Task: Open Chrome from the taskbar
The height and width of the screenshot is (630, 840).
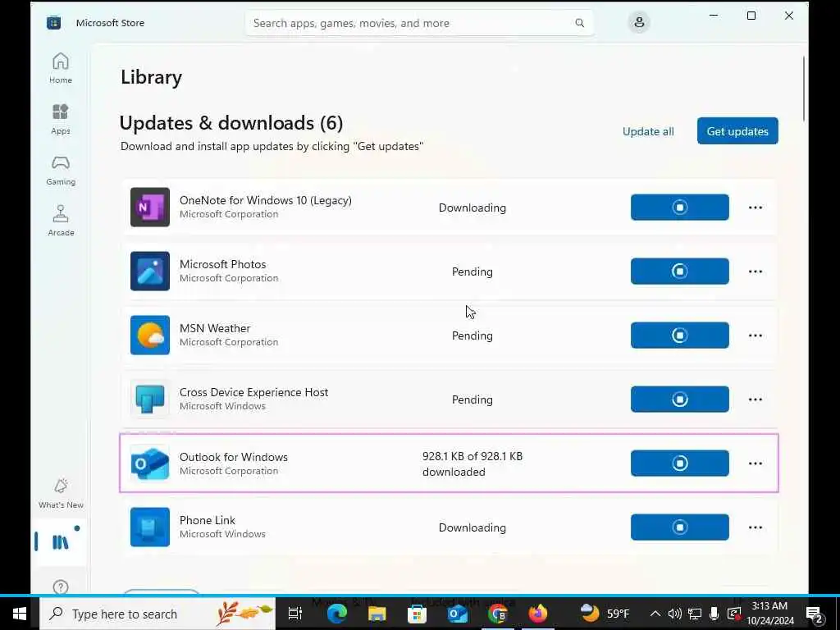Action: 498,614
